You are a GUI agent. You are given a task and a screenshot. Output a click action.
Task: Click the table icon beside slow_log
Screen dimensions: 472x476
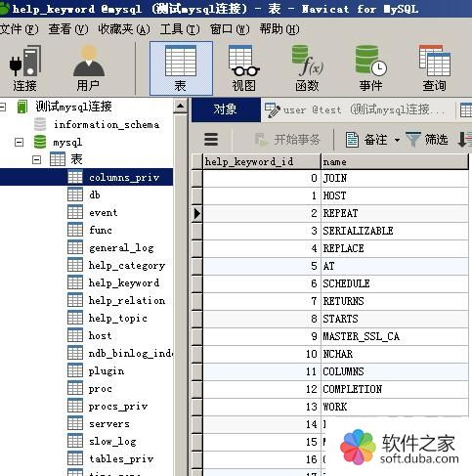[75, 441]
